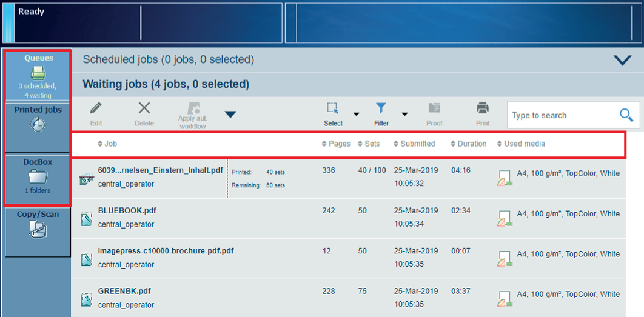Click the Type to search field
Screen dimensions: 644x317
click(561, 115)
